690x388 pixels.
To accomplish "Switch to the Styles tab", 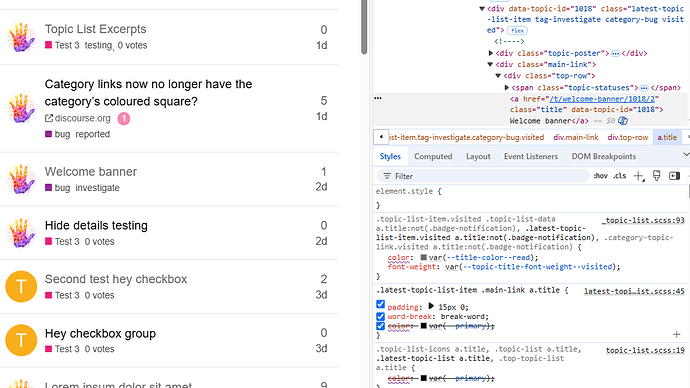I will pyautogui.click(x=390, y=156).
